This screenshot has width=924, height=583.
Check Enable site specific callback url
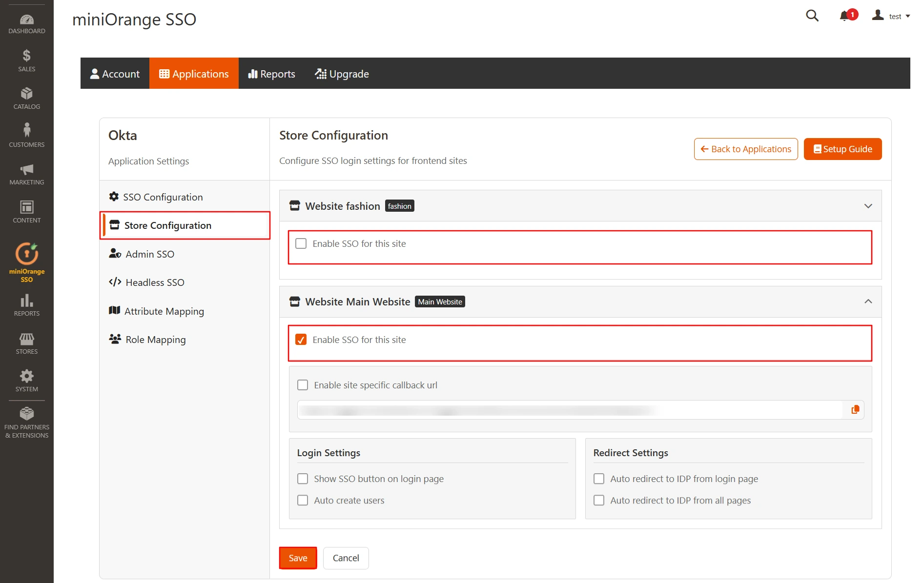pyautogui.click(x=303, y=385)
